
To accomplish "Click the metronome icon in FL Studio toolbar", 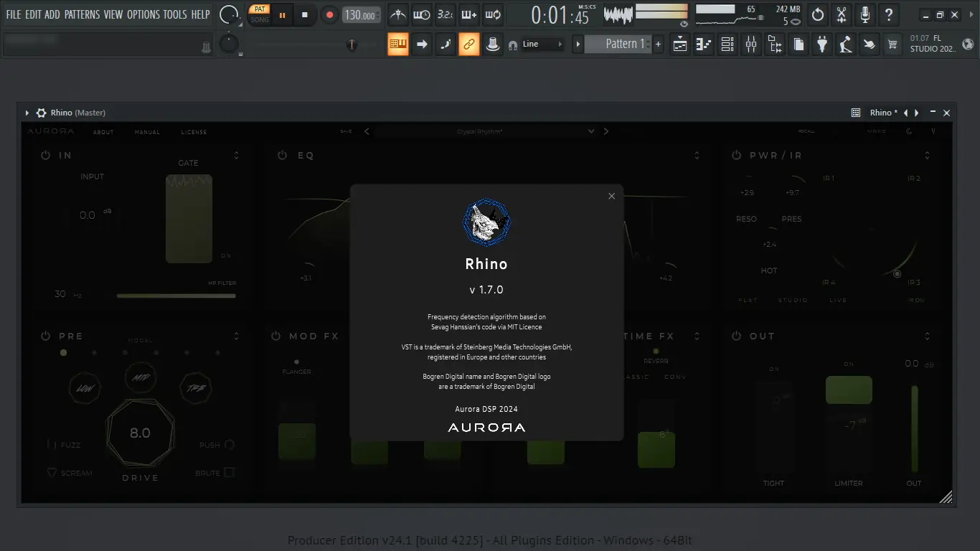I will coord(398,14).
